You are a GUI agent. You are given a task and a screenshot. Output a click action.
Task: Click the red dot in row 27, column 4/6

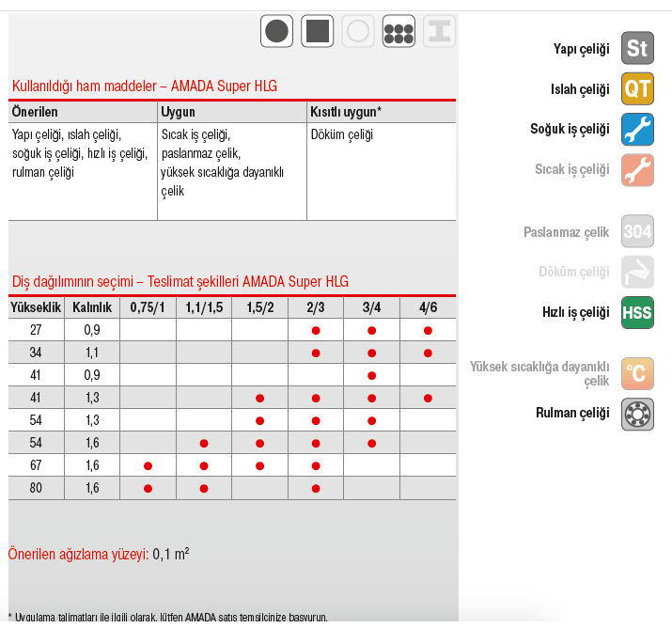(428, 331)
